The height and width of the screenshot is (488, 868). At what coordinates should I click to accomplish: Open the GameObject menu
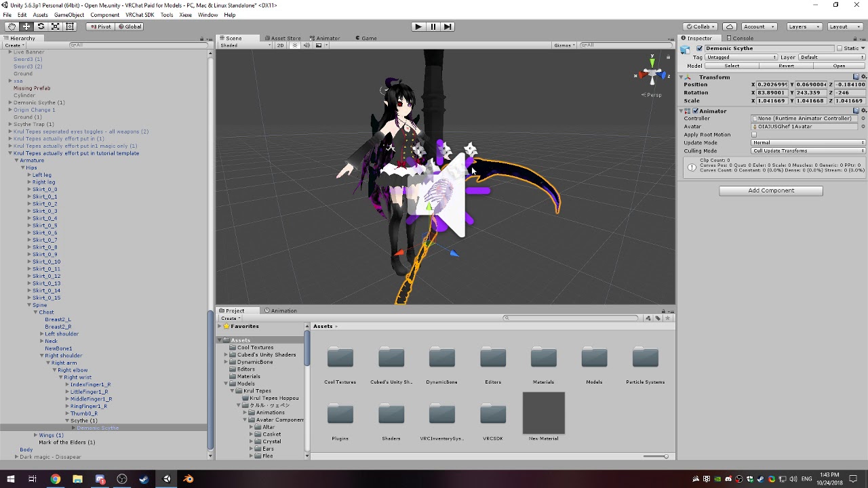point(69,15)
